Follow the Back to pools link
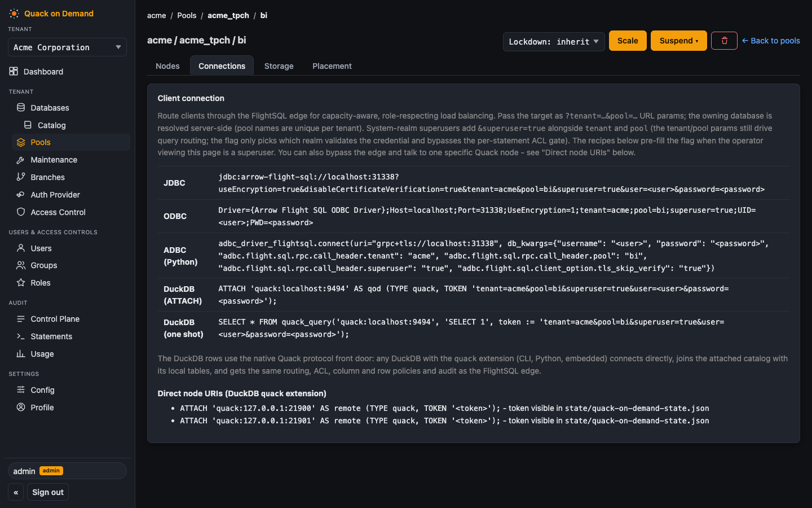The image size is (812, 508). pos(771,41)
